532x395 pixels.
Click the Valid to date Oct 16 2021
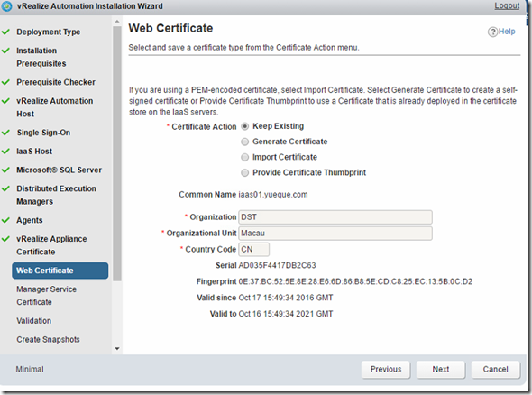(286, 314)
